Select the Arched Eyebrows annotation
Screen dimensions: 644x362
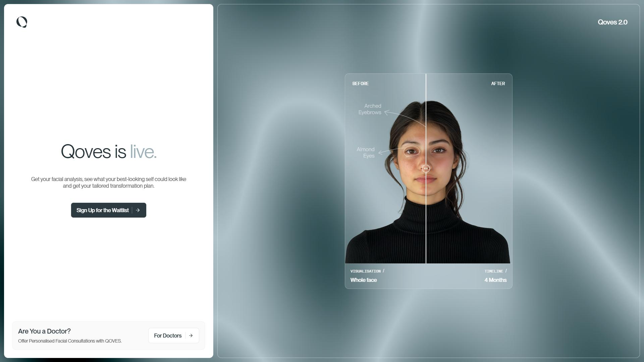370,109
